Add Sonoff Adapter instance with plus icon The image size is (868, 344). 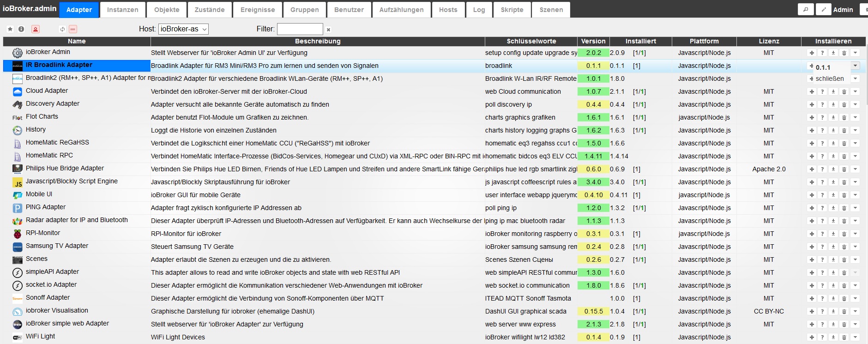click(x=812, y=299)
